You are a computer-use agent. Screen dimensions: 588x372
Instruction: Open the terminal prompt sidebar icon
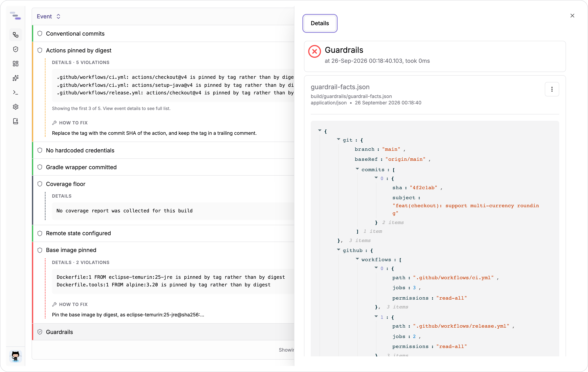16,92
